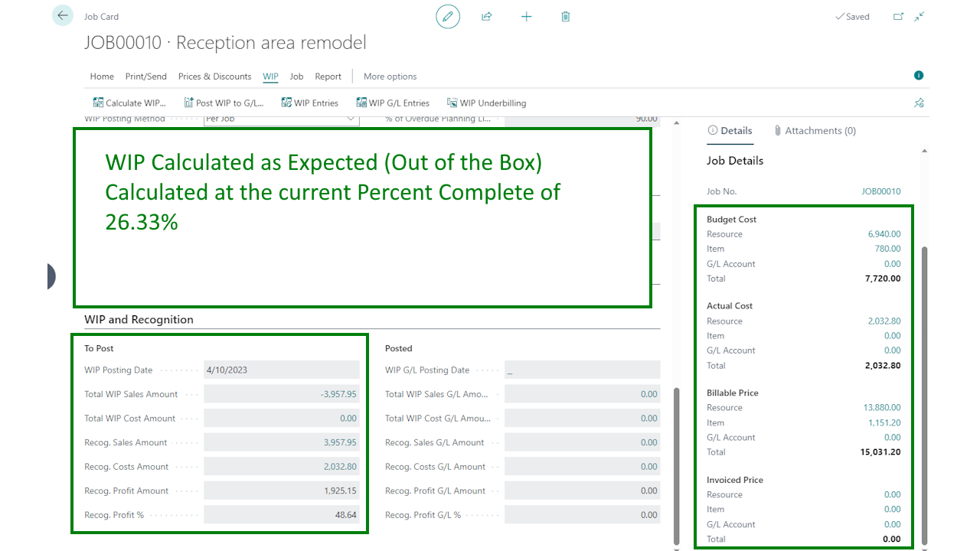980x551 pixels.
Task: Click the pencil edit icon
Action: click(x=448, y=16)
